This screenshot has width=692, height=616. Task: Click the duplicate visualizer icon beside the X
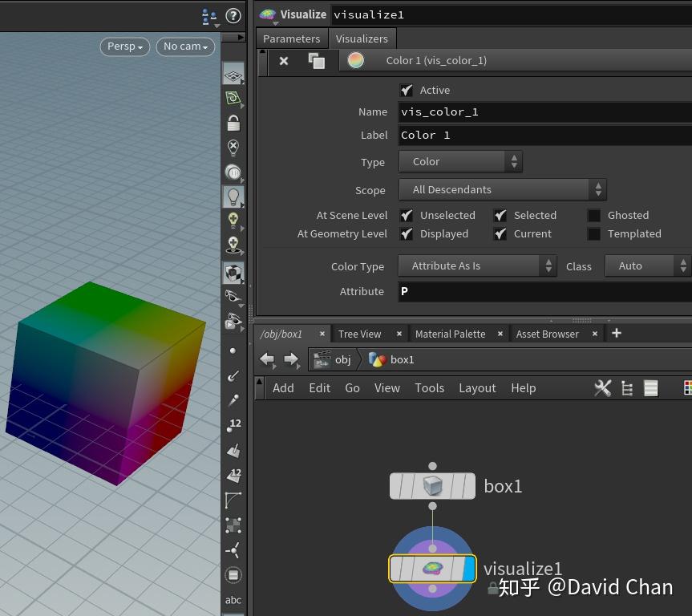(x=316, y=60)
